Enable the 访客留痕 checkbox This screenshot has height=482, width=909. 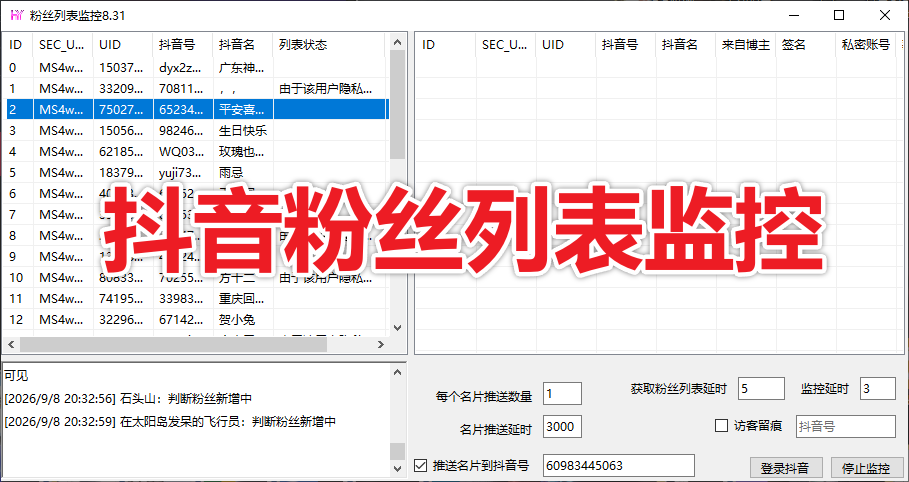(x=721, y=426)
